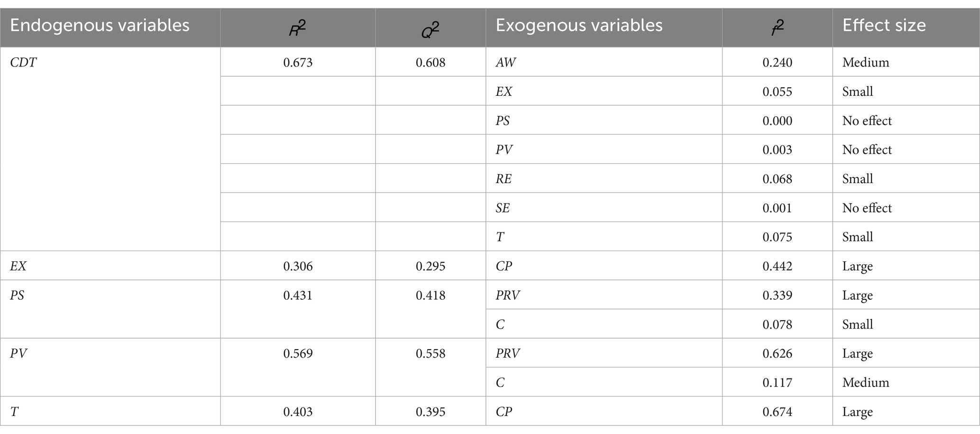Select the f² value 0.117
The width and height of the screenshot is (980, 434).
(x=777, y=383)
